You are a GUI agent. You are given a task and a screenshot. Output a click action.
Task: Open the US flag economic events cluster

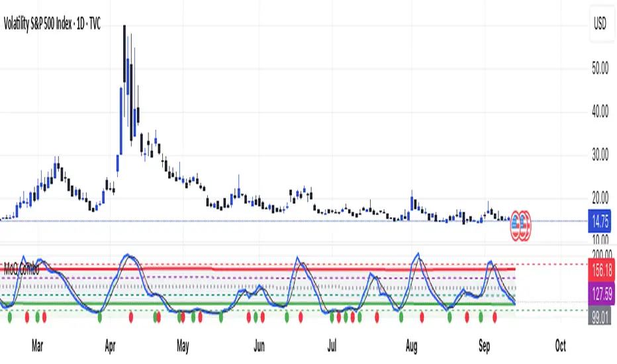[520, 225]
